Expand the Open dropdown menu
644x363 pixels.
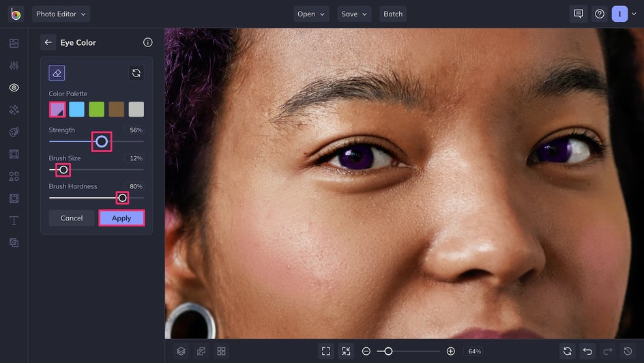point(311,14)
